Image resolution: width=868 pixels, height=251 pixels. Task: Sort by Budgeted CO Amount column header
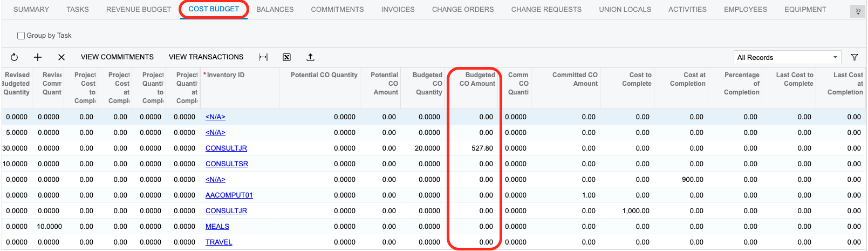pyautogui.click(x=477, y=79)
